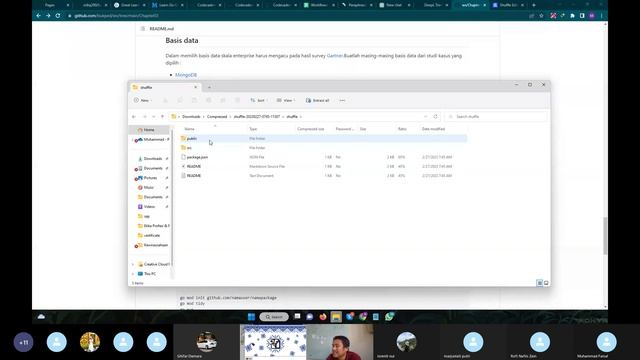Reload the GitHub page in browser
This screenshot has height=360, width=640.
58,16
